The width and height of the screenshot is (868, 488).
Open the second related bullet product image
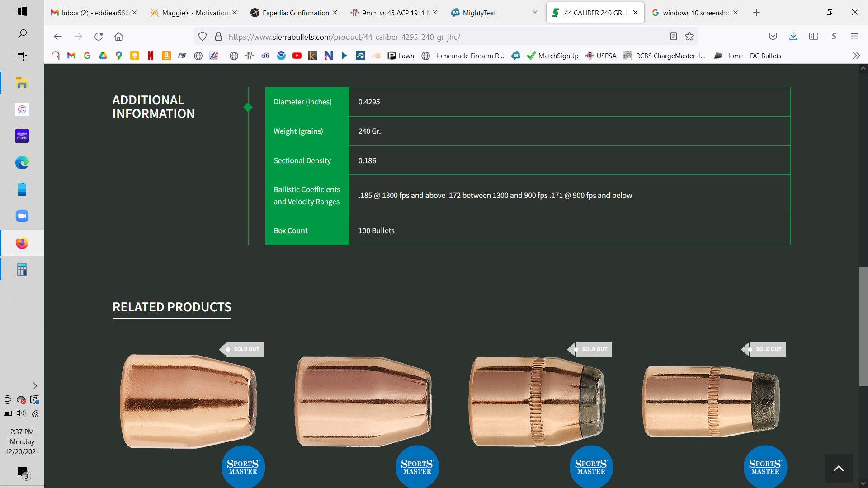pyautogui.click(x=363, y=401)
